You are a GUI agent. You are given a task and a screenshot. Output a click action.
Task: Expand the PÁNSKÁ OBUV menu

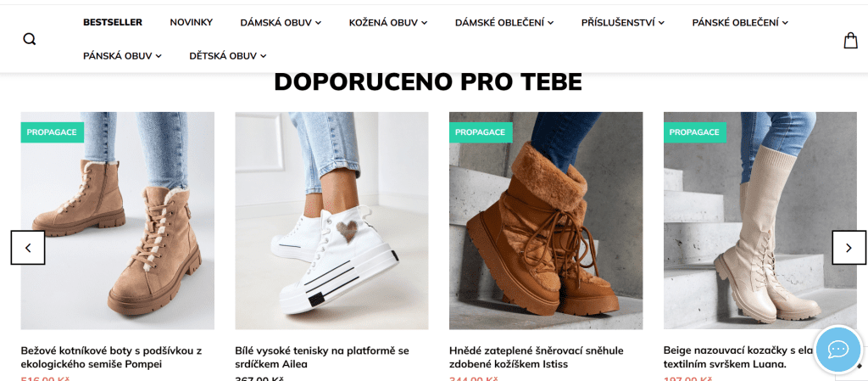point(122,56)
